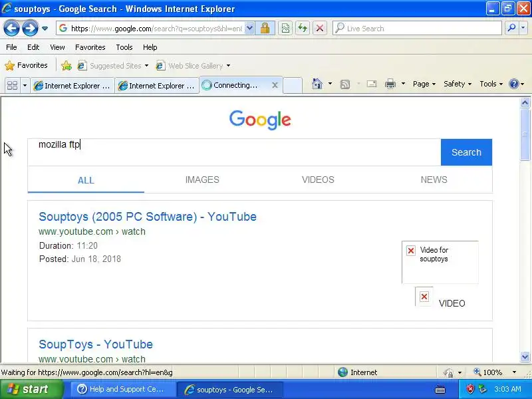This screenshot has height=399, width=532.
Task: Click the scrollbar down arrow
Action: (525, 356)
